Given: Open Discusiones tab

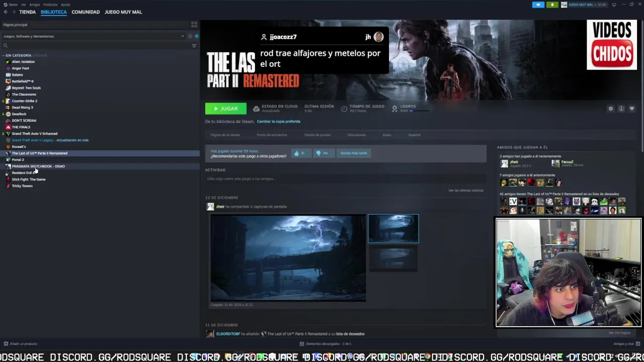Looking at the screenshot, I should [x=357, y=135].
